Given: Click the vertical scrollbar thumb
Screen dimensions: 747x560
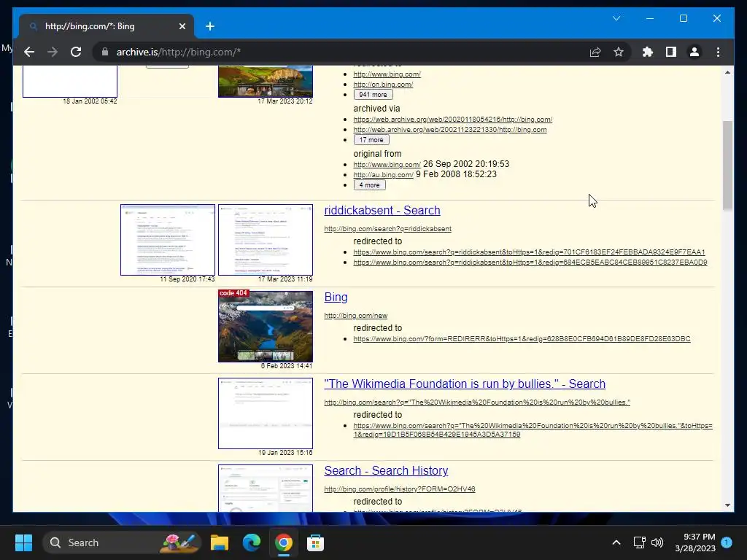Looking at the screenshot, I should coord(727,166).
